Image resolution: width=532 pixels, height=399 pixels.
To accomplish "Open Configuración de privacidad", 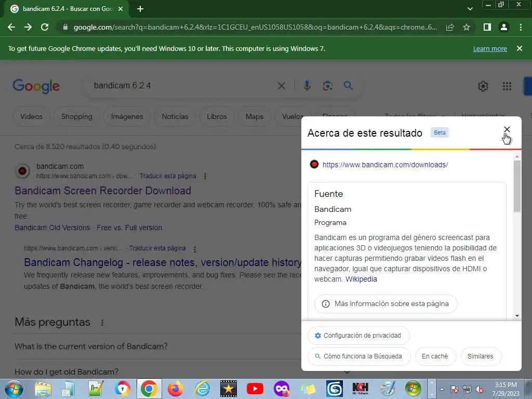I will (358, 336).
